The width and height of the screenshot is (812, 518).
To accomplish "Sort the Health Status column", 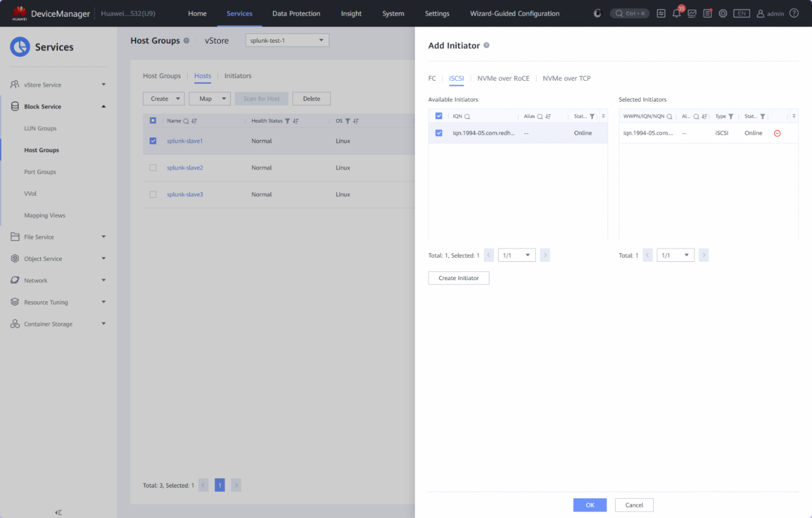I will tap(296, 121).
